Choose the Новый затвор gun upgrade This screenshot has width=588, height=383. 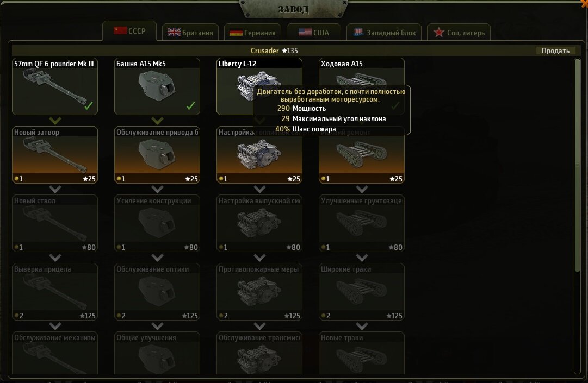(x=55, y=155)
